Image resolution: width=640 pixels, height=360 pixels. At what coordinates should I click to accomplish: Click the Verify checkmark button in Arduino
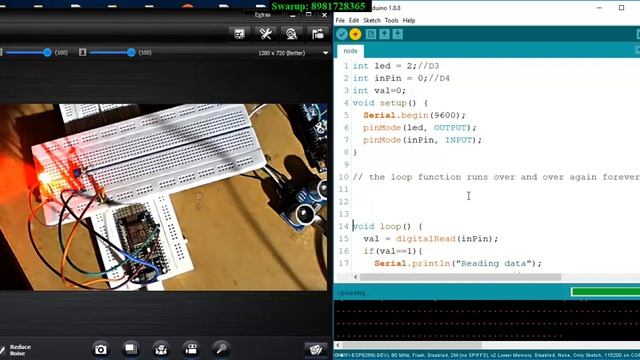(342, 34)
